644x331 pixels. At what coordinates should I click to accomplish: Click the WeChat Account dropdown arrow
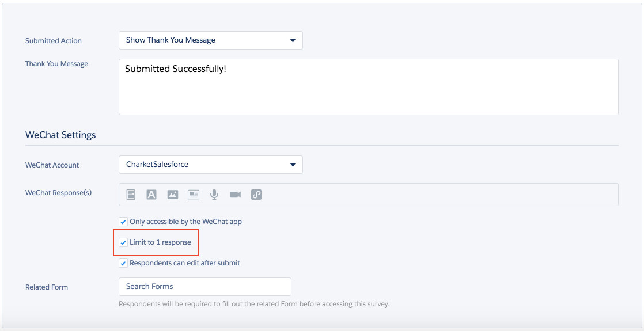(x=293, y=165)
